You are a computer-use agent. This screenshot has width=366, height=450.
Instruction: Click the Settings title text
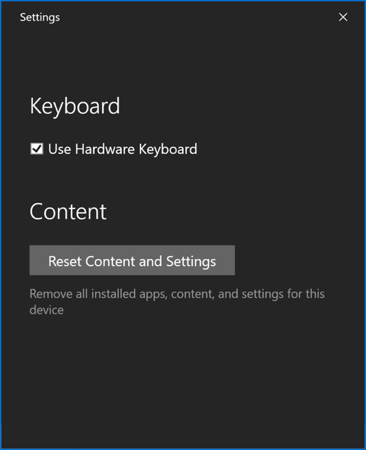point(40,17)
